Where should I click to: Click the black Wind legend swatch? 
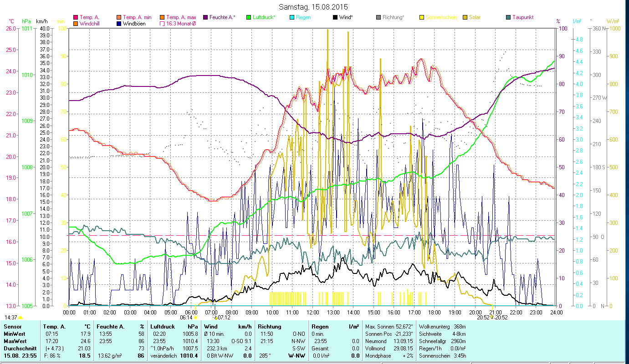(x=335, y=17)
